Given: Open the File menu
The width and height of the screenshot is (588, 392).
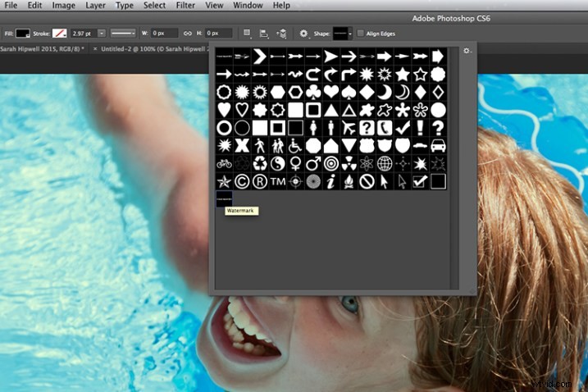Looking at the screenshot, I should pyautogui.click(x=11, y=5).
